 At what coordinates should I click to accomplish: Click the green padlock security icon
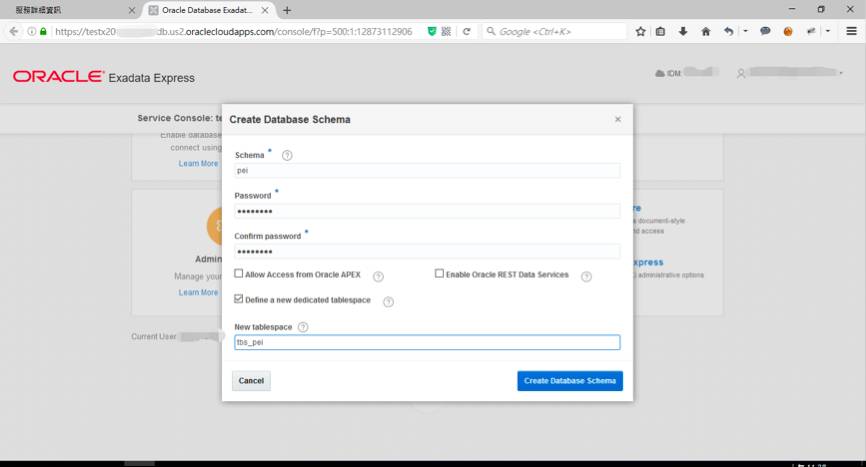click(44, 31)
